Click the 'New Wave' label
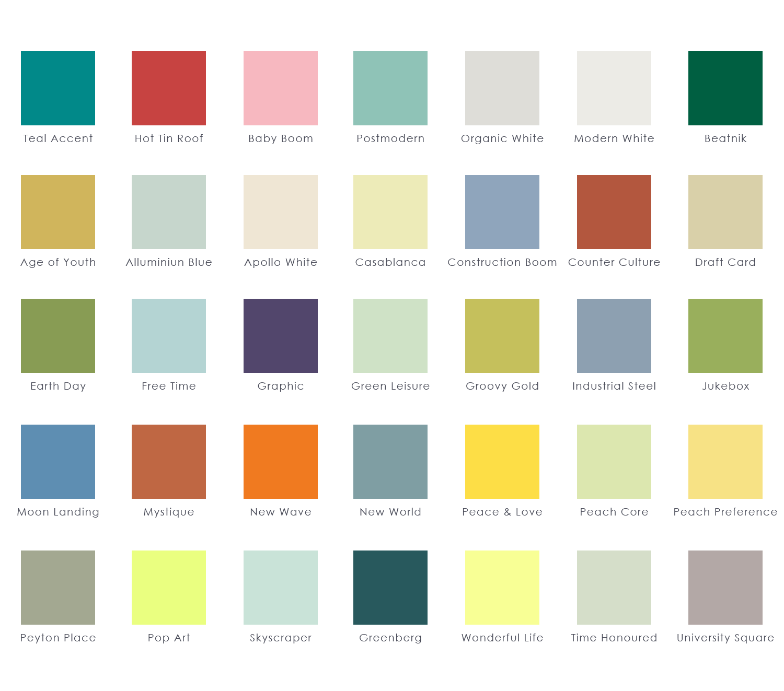Screen dimensions: 784x691 tap(281, 512)
